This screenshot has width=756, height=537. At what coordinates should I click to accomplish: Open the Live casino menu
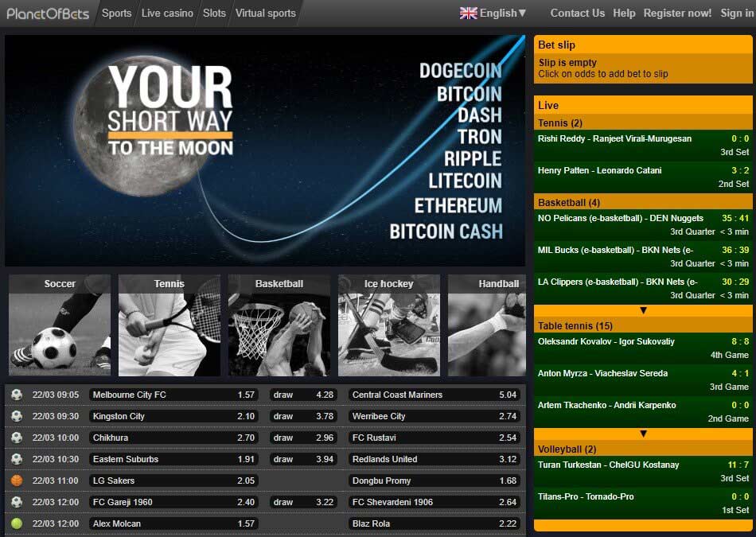pos(167,13)
